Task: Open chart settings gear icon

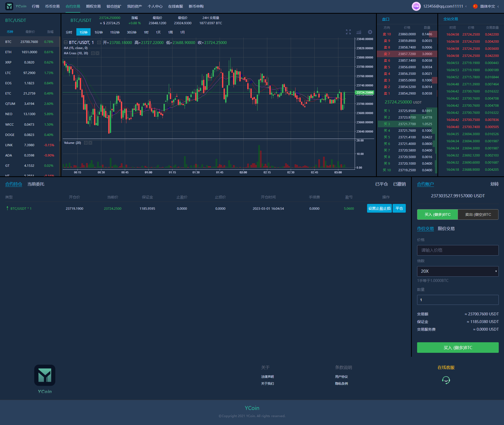Action: coord(370,32)
